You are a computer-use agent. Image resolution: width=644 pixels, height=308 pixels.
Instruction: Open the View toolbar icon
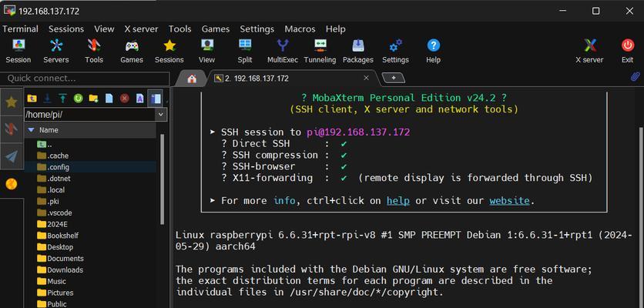pos(206,51)
